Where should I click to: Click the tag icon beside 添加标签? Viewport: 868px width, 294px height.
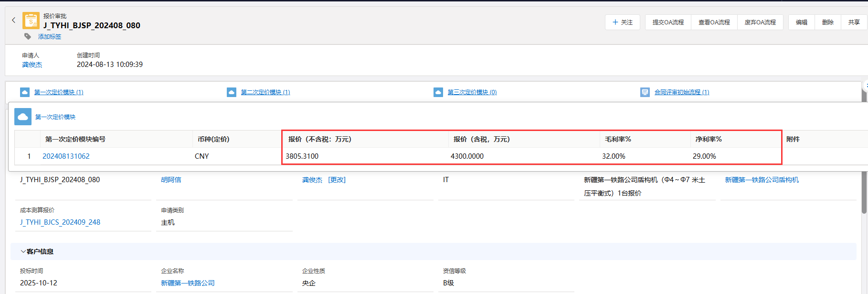pyautogui.click(x=28, y=36)
